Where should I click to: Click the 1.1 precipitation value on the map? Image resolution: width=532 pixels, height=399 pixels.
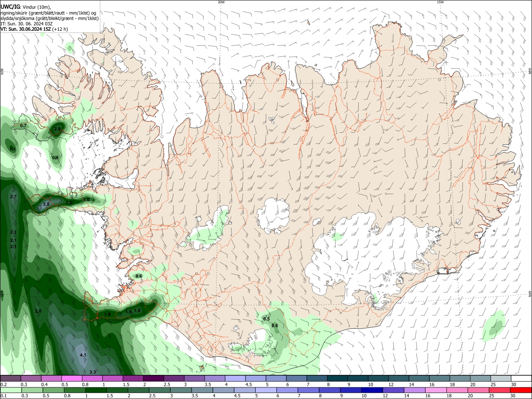coord(12,149)
